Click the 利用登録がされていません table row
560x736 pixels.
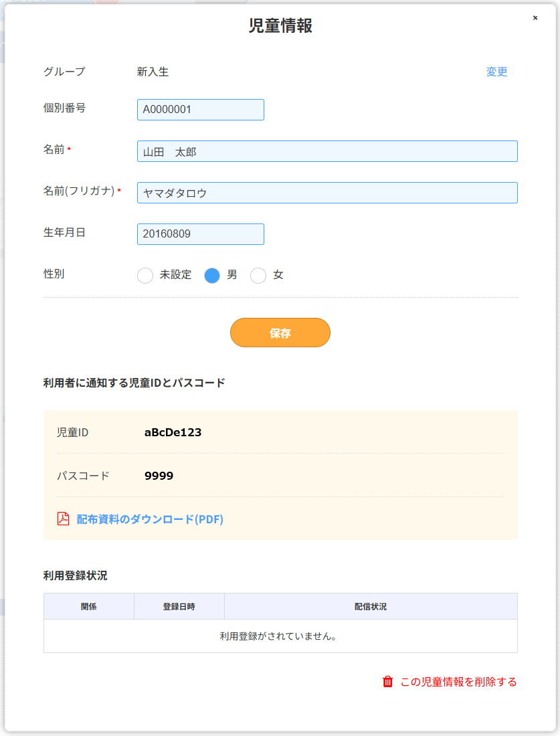click(x=280, y=636)
